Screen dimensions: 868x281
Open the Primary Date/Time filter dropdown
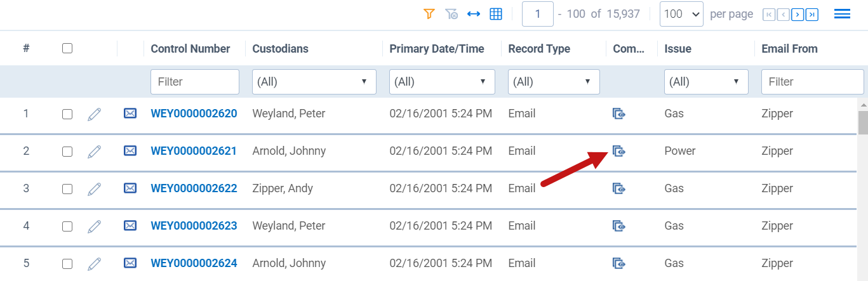[442, 82]
